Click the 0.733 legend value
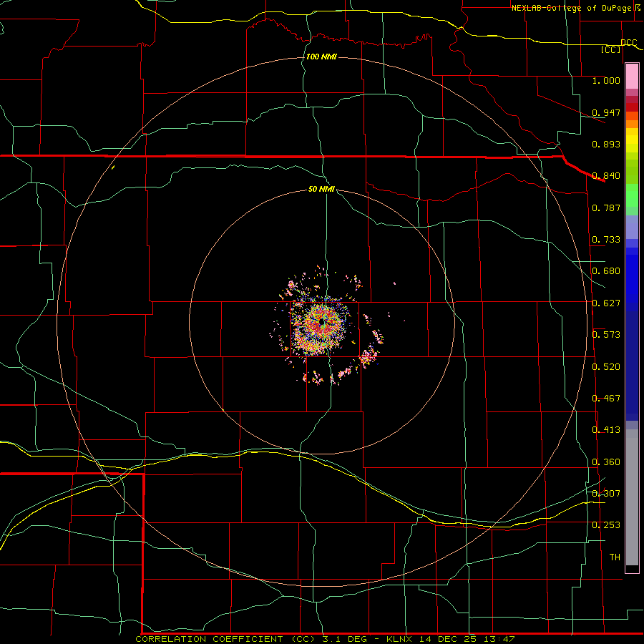This screenshot has height=644, width=644. (606, 240)
